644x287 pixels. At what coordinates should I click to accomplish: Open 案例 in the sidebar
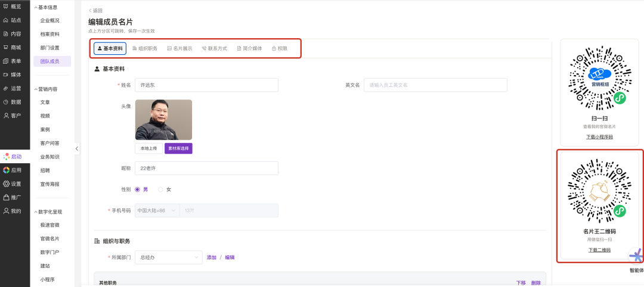45,129
